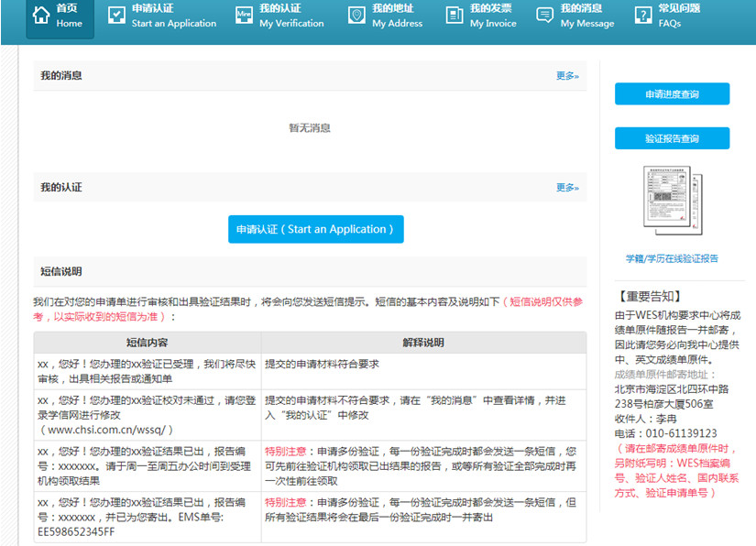Click the 238号柏彦大厦506室 address line
Viewport: 756px width, 546px height.
[664, 404]
